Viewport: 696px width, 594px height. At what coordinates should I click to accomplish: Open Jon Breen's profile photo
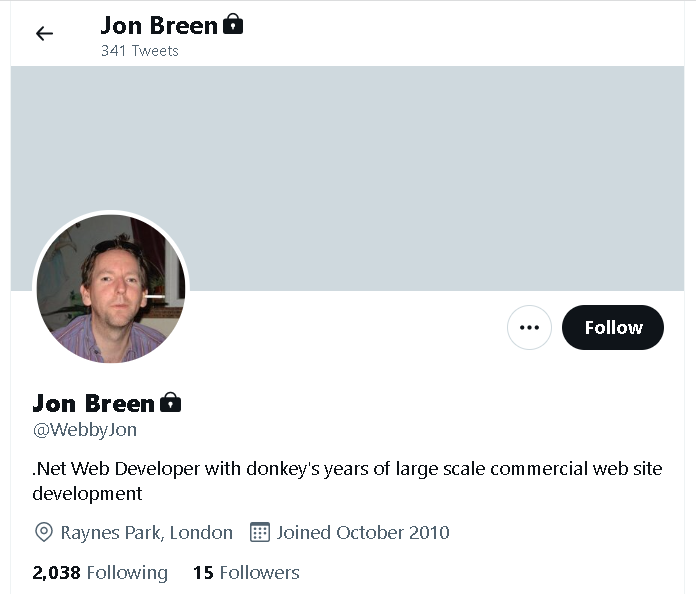[110, 288]
